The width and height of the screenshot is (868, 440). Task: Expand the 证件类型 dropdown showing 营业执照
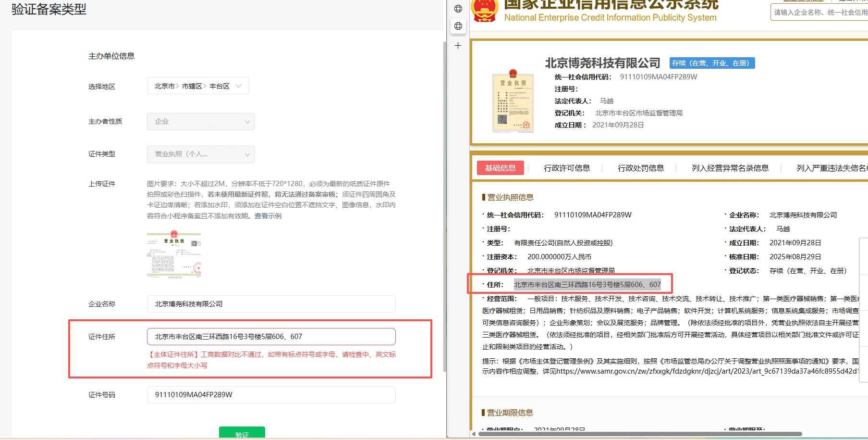[x=201, y=154]
